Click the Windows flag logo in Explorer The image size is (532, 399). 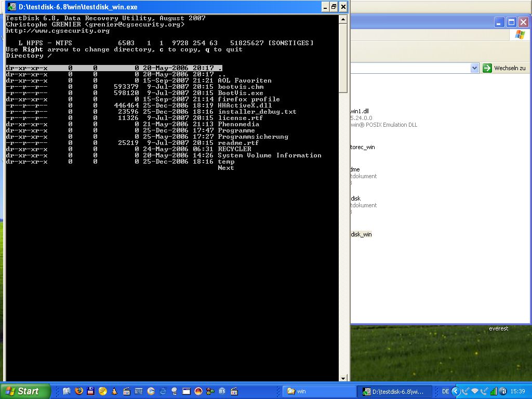pyautogui.click(x=520, y=35)
